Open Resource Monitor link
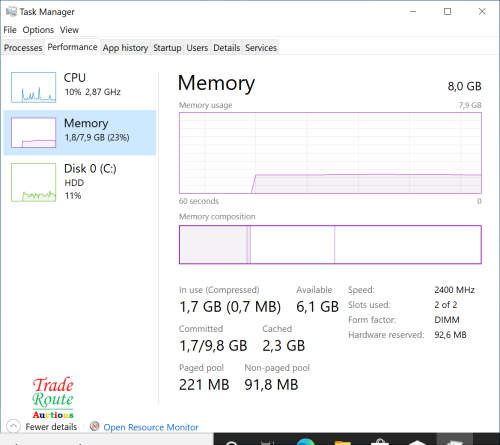 pos(151,427)
